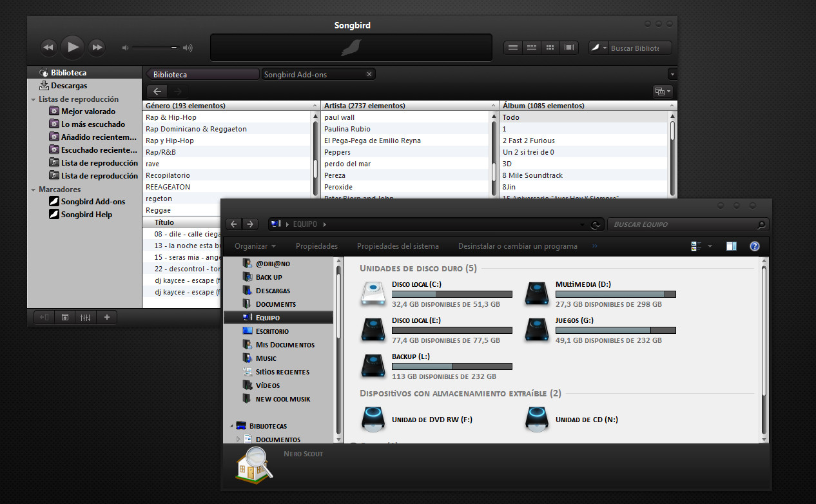Click Propiedades in the Explorer toolbar
Viewport: 816px width, 504px height.
[x=316, y=246]
